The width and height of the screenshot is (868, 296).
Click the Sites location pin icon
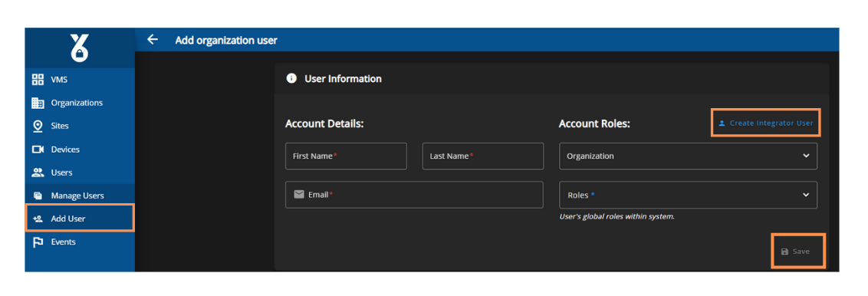[38, 127]
